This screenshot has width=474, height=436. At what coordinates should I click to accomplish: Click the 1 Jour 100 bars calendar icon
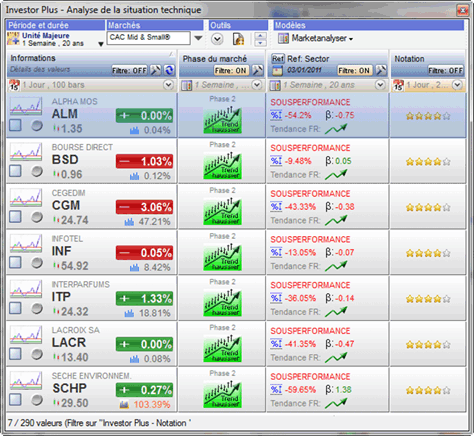(x=14, y=85)
